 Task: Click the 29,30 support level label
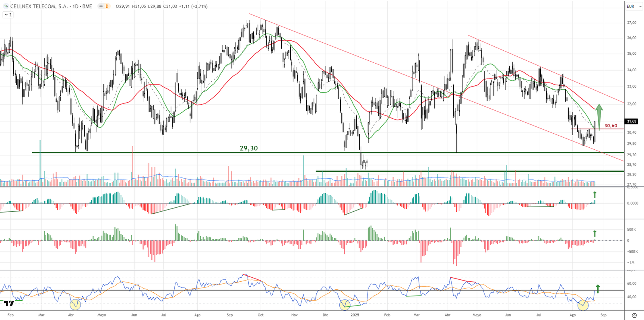(x=249, y=148)
